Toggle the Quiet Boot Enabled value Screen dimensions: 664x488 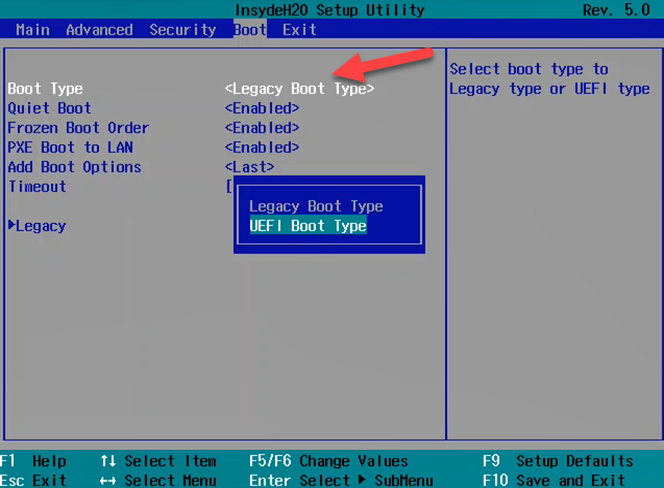[262, 108]
